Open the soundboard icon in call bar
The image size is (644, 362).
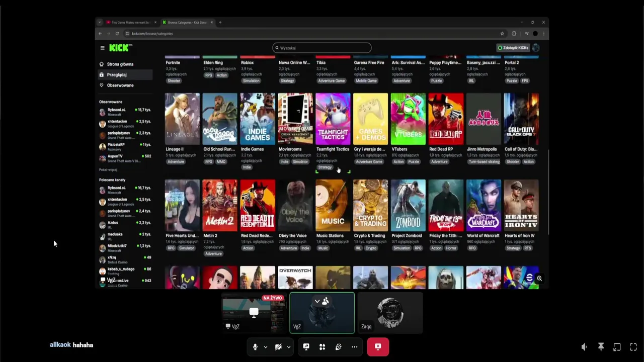339,347
